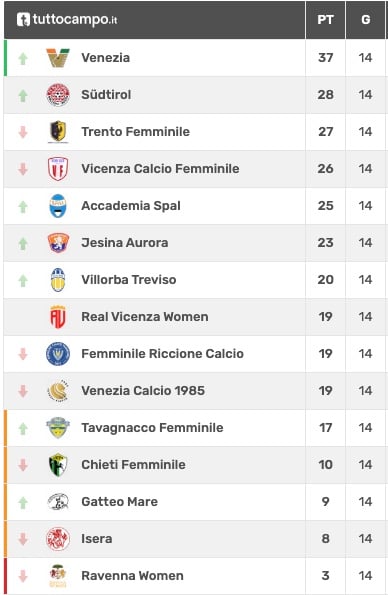Click the Chieti Femminile crest
This screenshot has height=595, width=388.
point(58,464)
